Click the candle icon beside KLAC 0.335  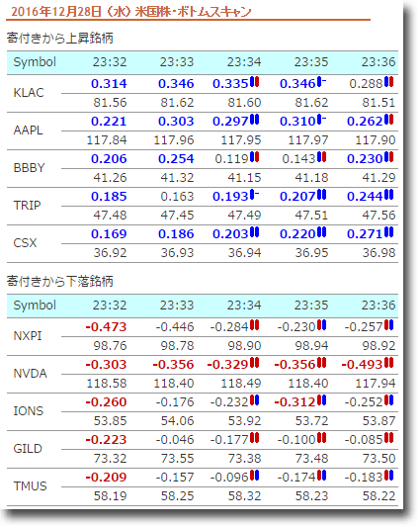tap(255, 81)
